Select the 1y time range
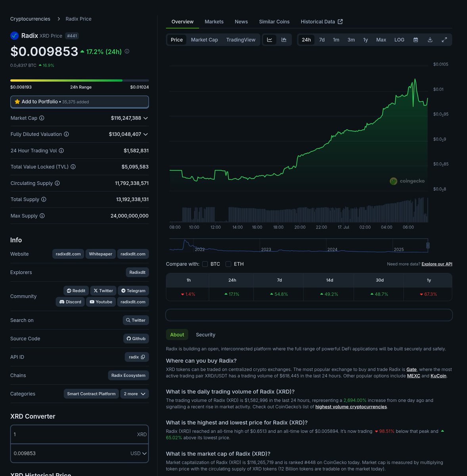Screen dimensions: 467x476 366,40
